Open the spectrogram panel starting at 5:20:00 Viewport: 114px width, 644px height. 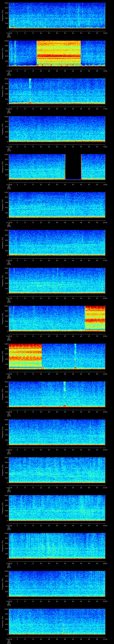coord(57,243)
